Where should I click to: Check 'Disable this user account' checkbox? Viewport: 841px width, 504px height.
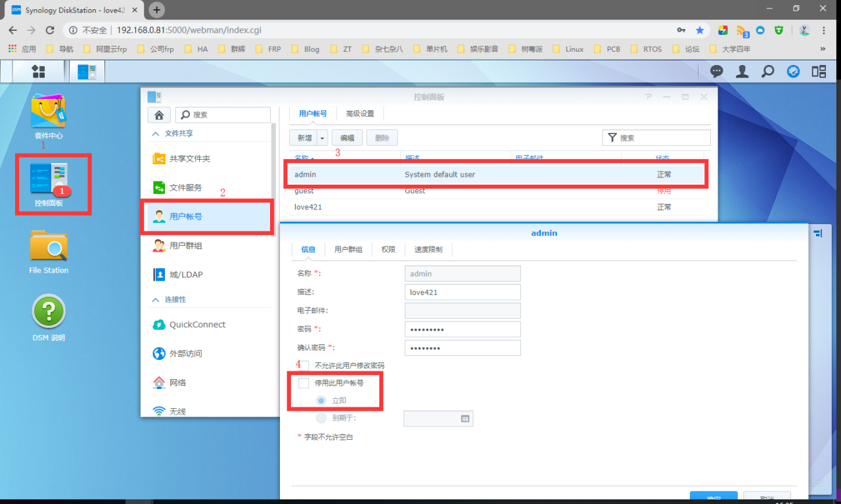click(x=304, y=382)
